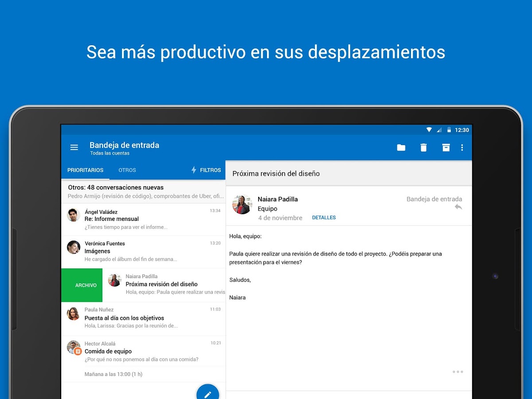Tap the Próxima revisión del diseño subject header
This screenshot has width=532, height=399.
276,174
